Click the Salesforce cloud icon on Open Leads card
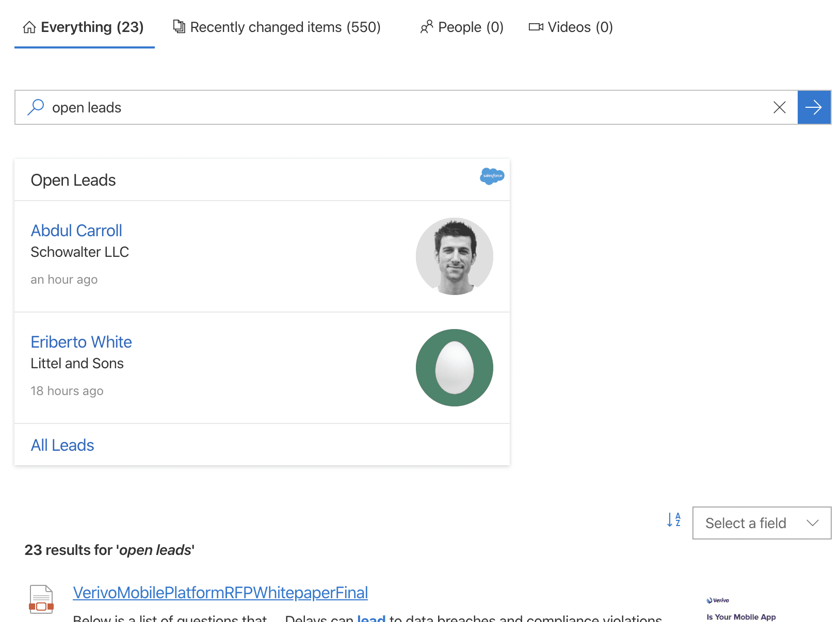The width and height of the screenshot is (840, 622). pos(491,175)
